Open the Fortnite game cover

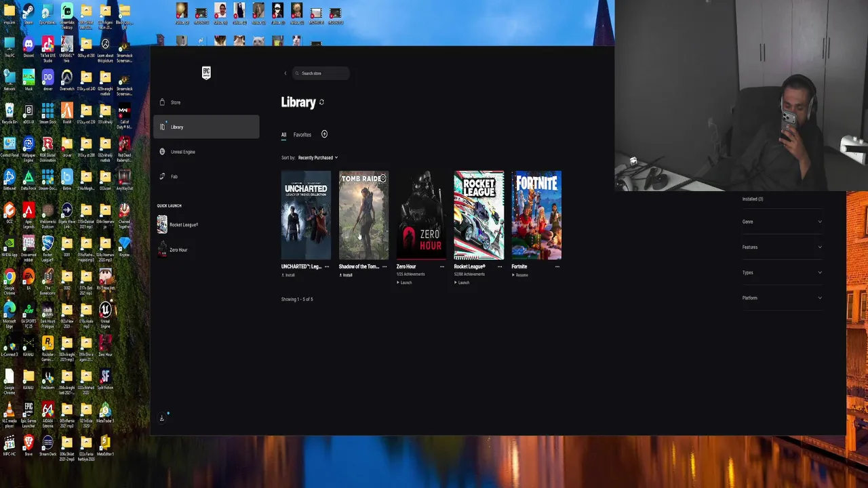click(x=536, y=216)
